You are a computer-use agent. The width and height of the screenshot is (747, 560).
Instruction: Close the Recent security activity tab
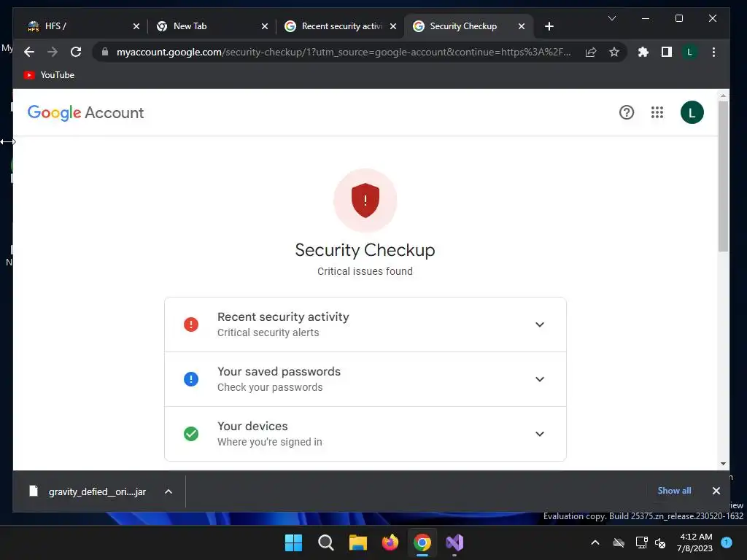pos(393,26)
